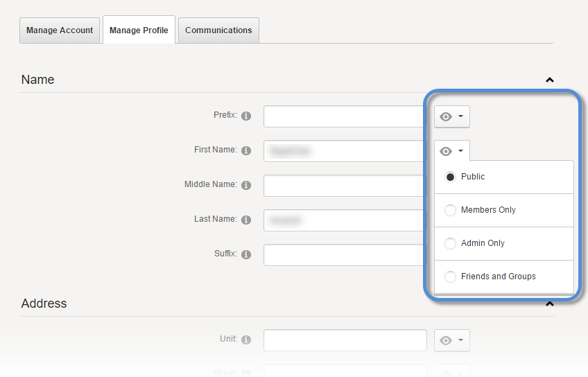Click the Middle Name info icon
Viewport: 588px width, 377px height.
(x=246, y=185)
